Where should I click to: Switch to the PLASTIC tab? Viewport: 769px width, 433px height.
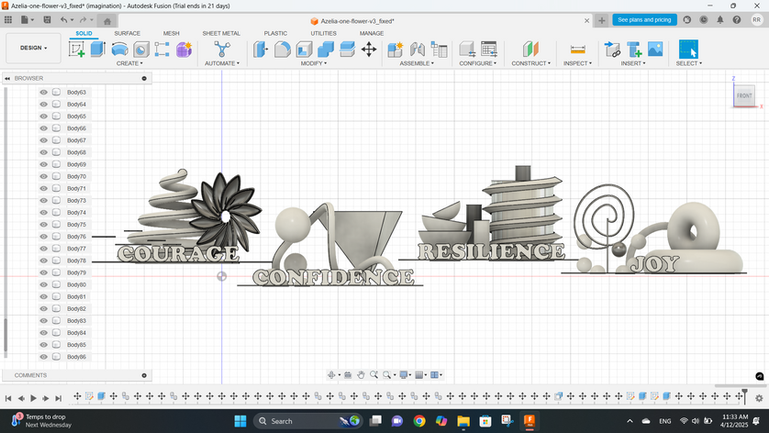tap(276, 33)
